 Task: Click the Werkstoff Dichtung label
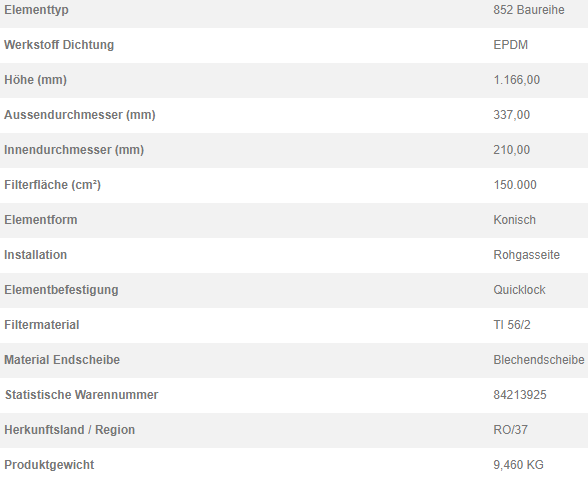pos(59,45)
